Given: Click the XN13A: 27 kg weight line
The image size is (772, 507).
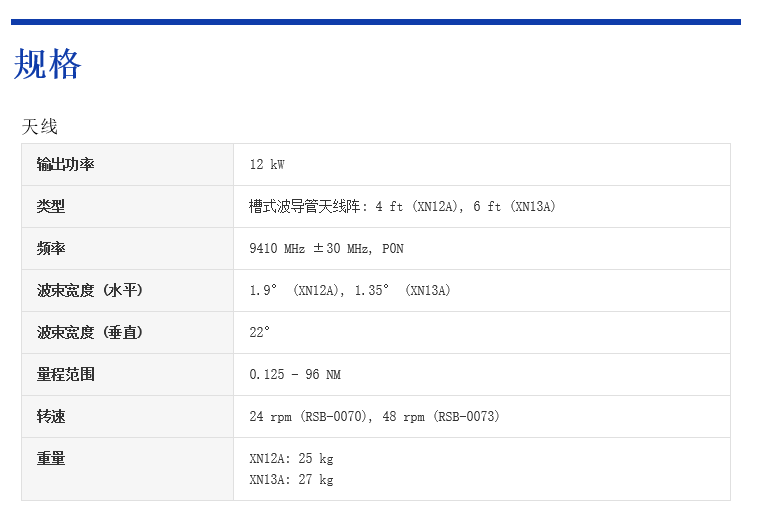Looking at the screenshot, I should point(291,480).
